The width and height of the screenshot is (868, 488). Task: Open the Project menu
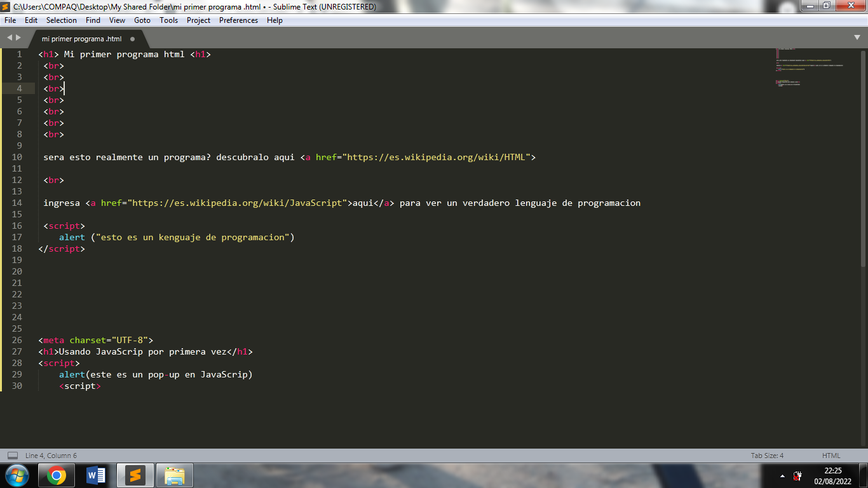pos(198,20)
